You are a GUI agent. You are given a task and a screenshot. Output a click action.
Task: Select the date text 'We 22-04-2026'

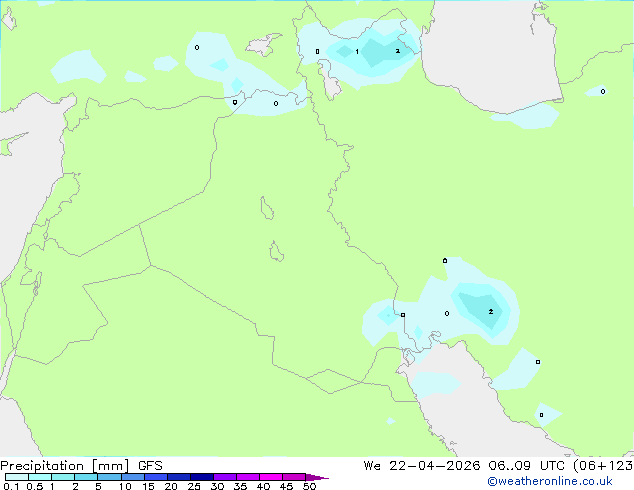422,466
